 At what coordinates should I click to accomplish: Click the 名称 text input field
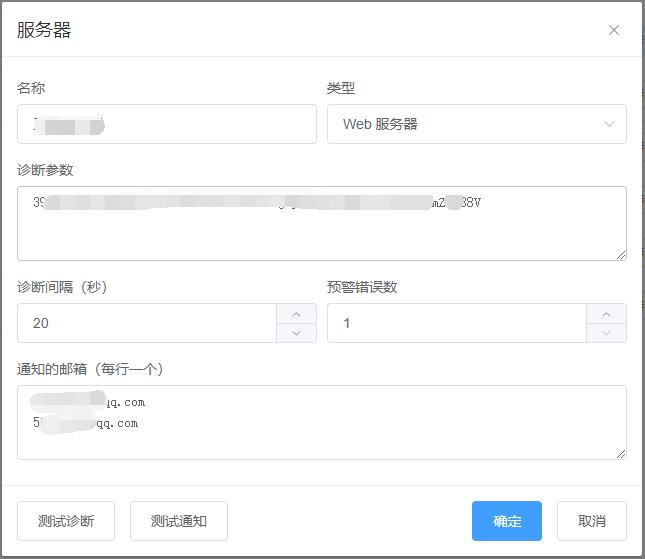pos(166,124)
